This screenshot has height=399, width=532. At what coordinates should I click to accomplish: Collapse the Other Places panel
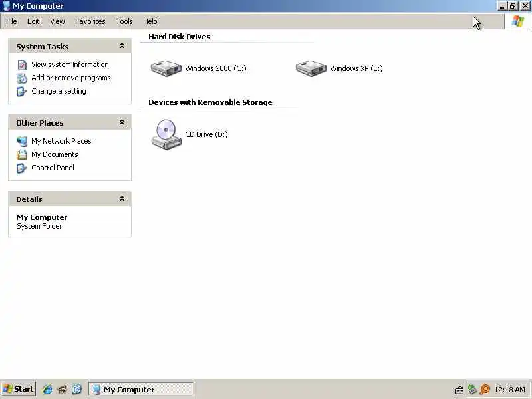pyautogui.click(x=122, y=122)
